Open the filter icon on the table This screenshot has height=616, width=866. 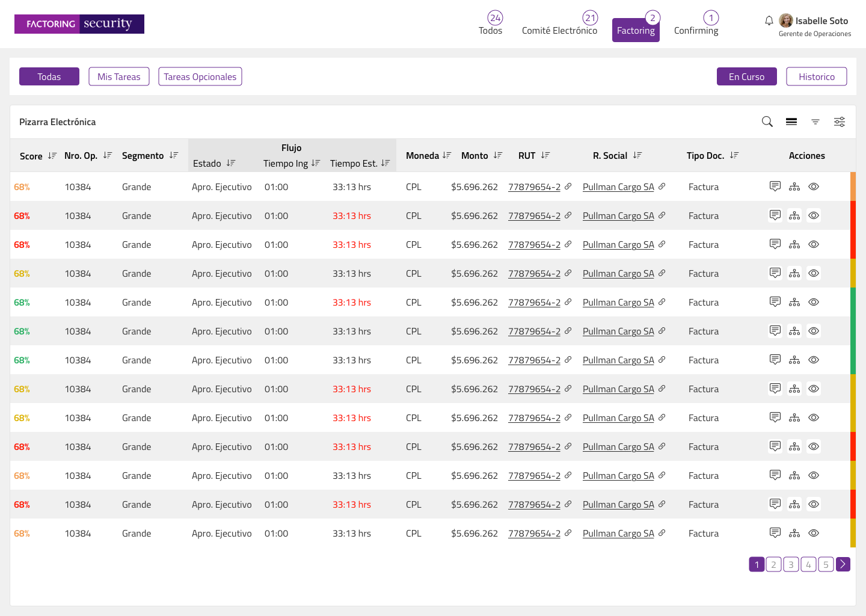coord(815,122)
